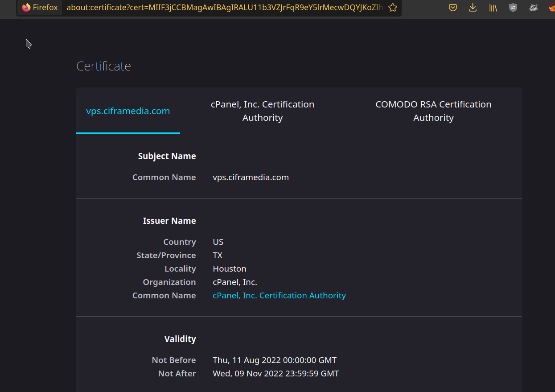Click the Firefox identity icon in address bar
This screenshot has width=555, height=392.
pyautogui.click(x=40, y=8)
